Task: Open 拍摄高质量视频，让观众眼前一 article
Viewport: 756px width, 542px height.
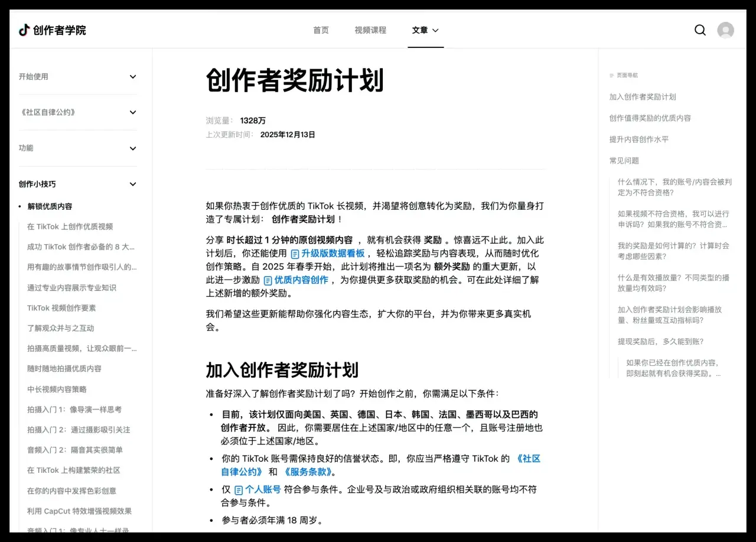Action: click(82, 349)
